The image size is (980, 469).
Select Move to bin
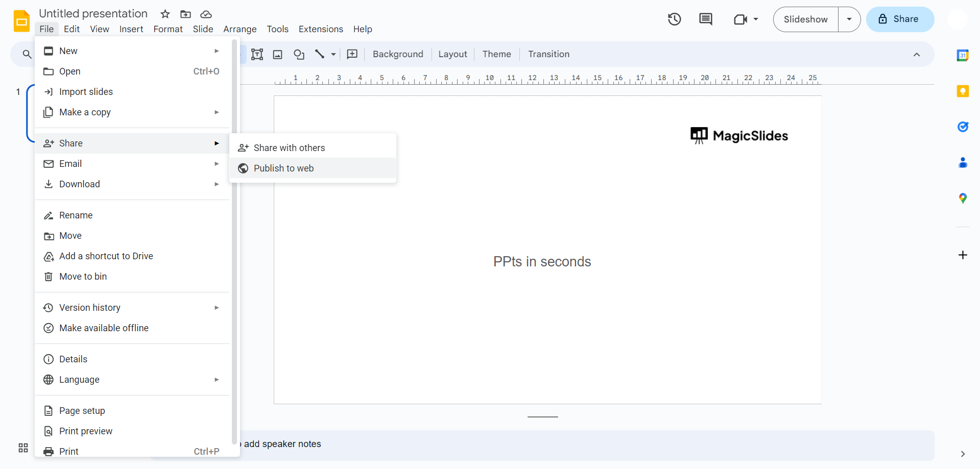tap(133, 277)
